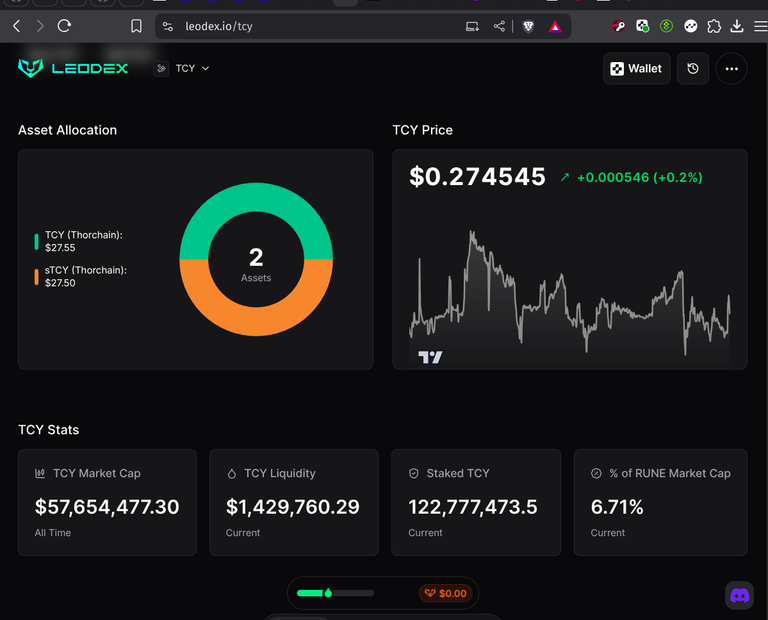Click the Asset Allocation heading

coord(68,130)
